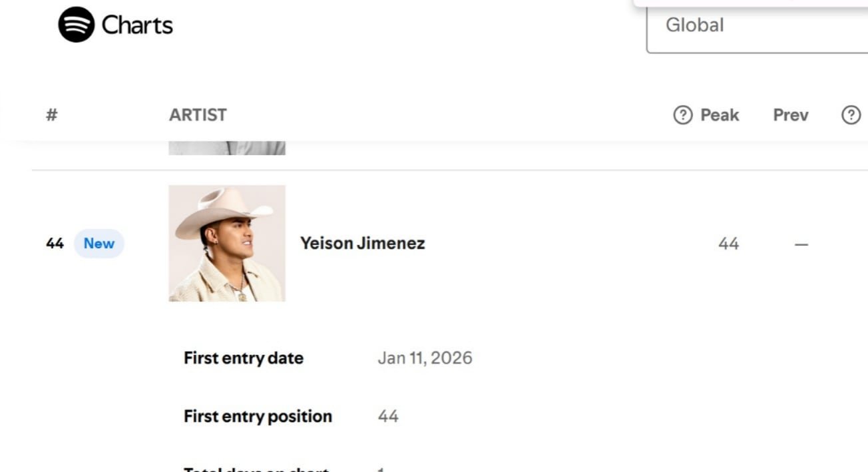Click the # rank column header
This screenshot has width=868, height=472.
click(x=51, y=115)
